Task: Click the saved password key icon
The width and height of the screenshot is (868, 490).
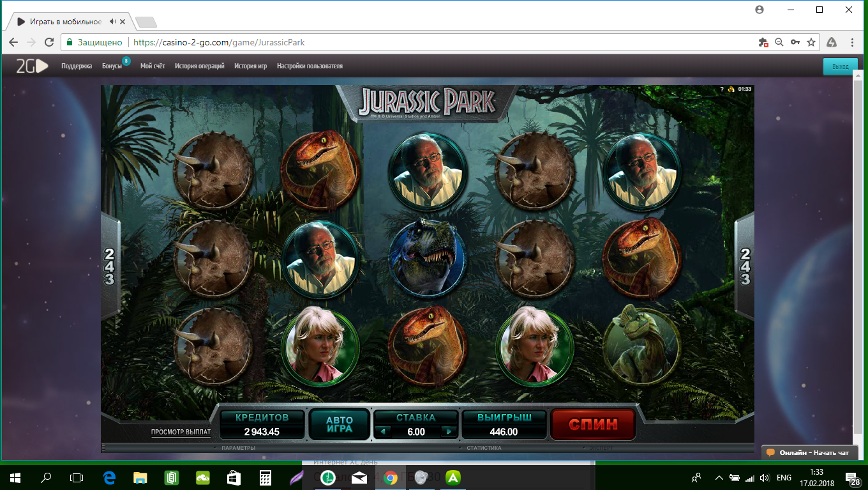Action: [795, 42]
